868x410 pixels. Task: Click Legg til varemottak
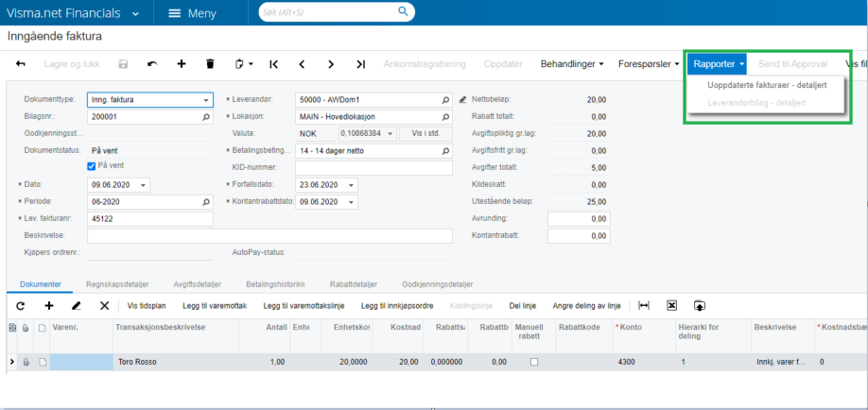pos(215,305)
